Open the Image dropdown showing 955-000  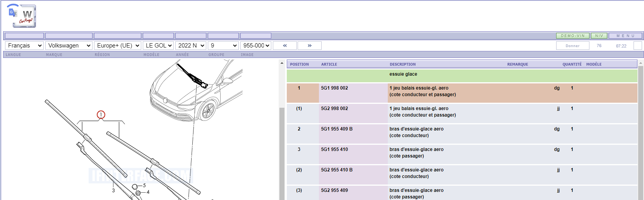[256, 46]
